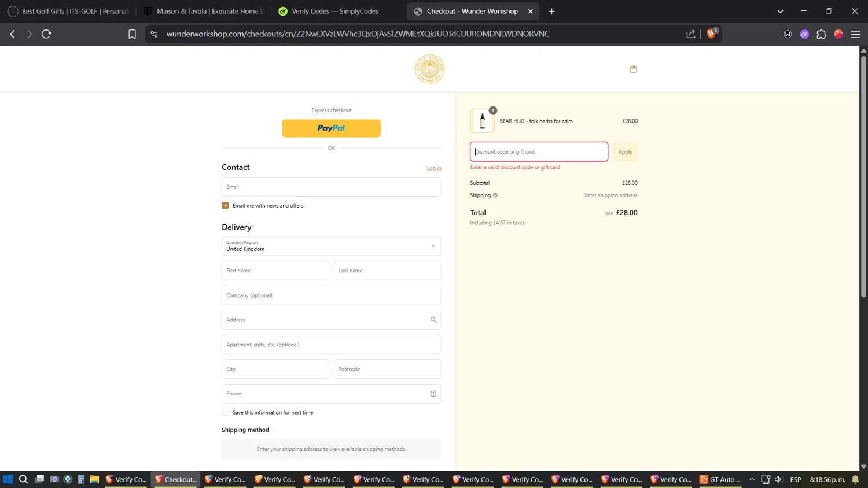The image size is (868, 488).
Task: Click the Apply discount button
Action: coord(626,151)
